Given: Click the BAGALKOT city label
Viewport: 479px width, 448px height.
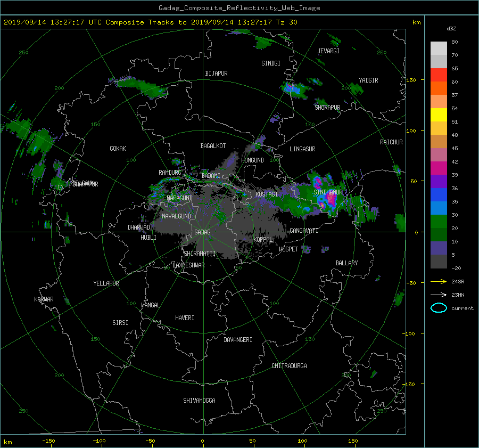Looking at the screenshot, I should pos(213,146).
